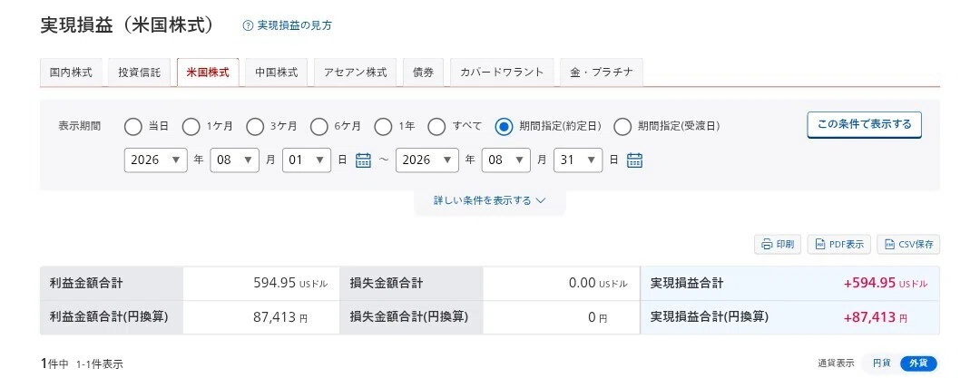Choose the 3ケ月 period option

click(254, 127)
